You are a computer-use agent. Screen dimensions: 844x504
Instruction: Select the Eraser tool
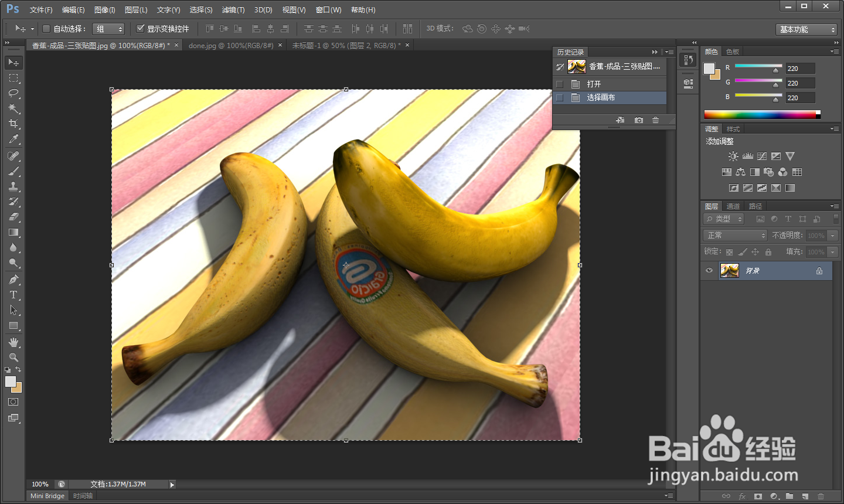[13, 217]
